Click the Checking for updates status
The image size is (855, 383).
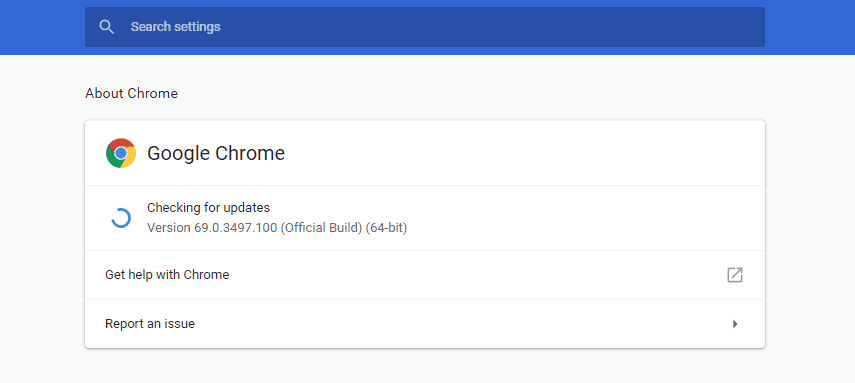tap(208, 208)
